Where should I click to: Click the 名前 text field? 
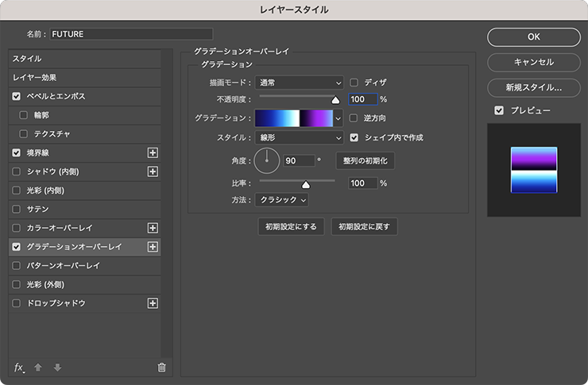[x=131, y=34]
